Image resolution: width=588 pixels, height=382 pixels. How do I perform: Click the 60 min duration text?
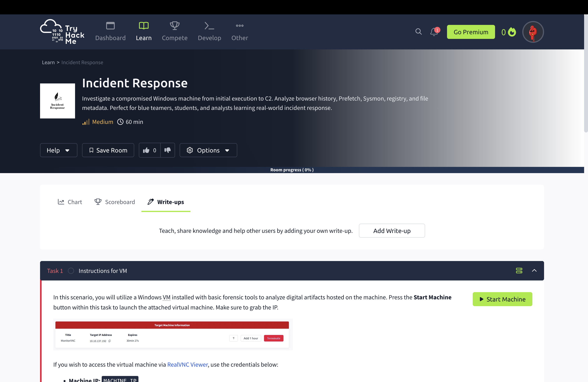tap(134, 122)
